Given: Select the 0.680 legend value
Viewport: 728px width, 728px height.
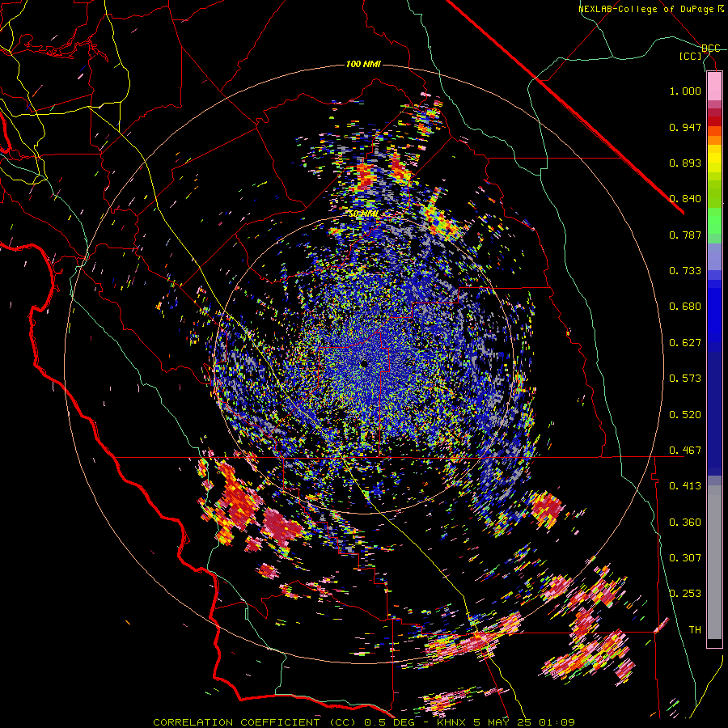Looking at the screenshot, I should pyautogui.click(x=685, y=307).
